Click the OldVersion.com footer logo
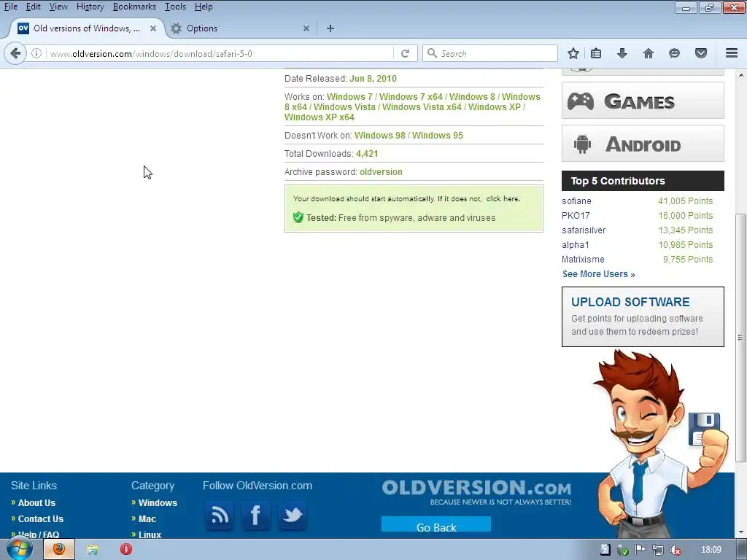747x560 pixels. [476, 492]
